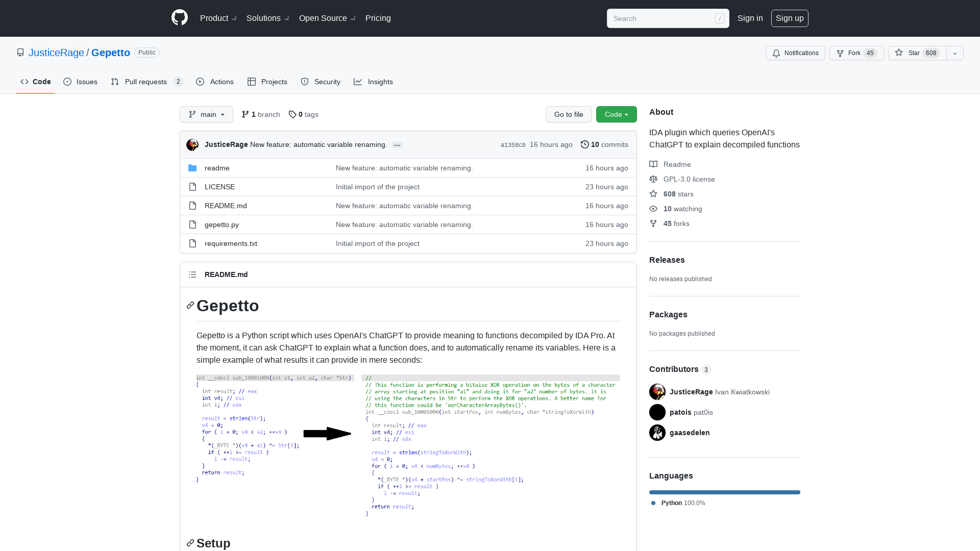Expand the main branch selector
Screen dimensions: 980x551
click(206, 114)
